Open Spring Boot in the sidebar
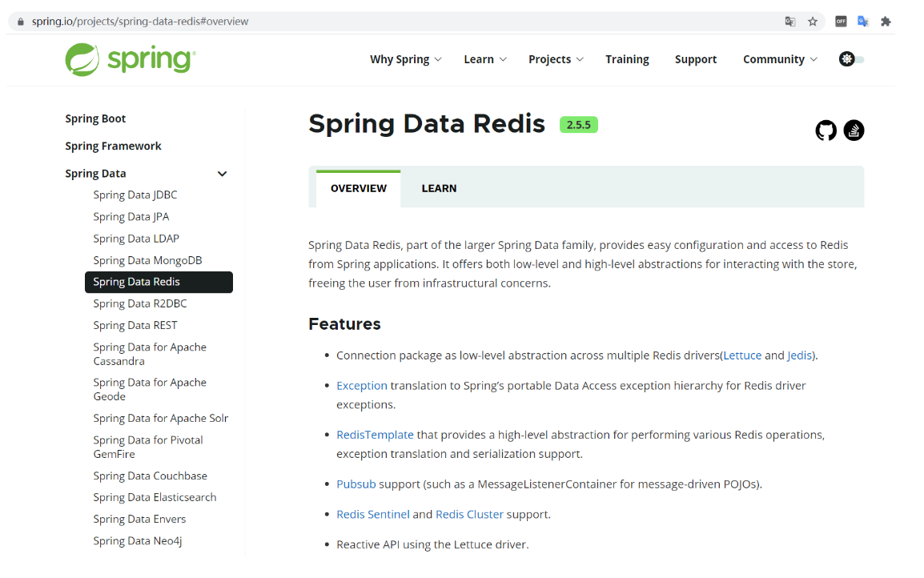This screenshot has width=924, height=578. pos(95,118)
